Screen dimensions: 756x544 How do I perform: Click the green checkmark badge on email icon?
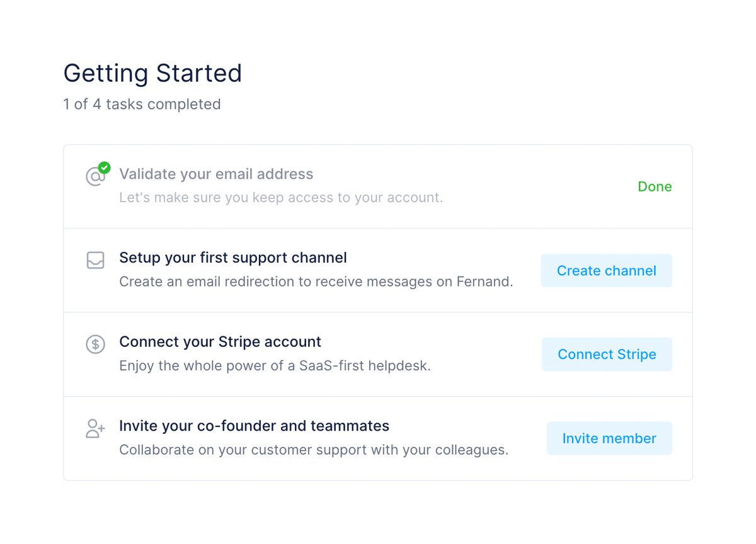[103, 167]
